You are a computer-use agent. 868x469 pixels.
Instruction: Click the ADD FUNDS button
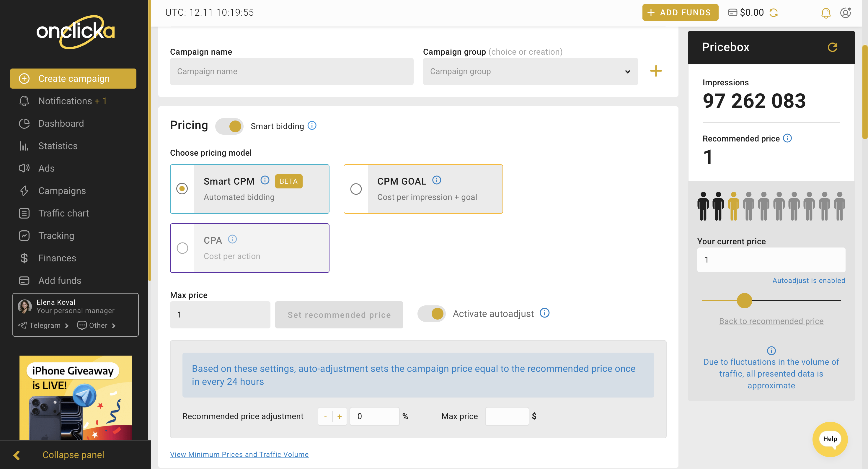pyautogui.click(x=680, y=12)
